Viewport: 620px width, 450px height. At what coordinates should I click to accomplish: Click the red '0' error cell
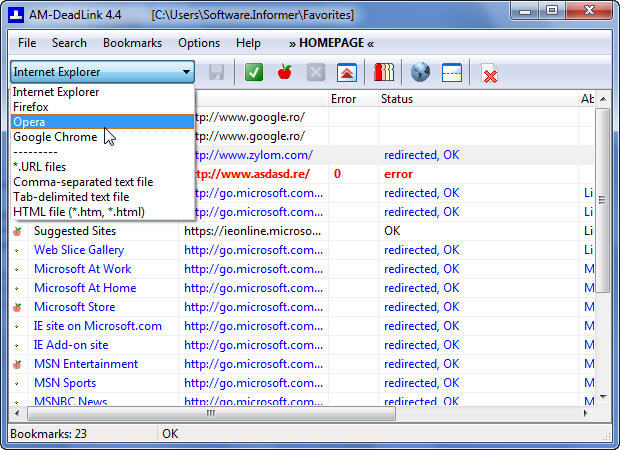click(337, 174)
